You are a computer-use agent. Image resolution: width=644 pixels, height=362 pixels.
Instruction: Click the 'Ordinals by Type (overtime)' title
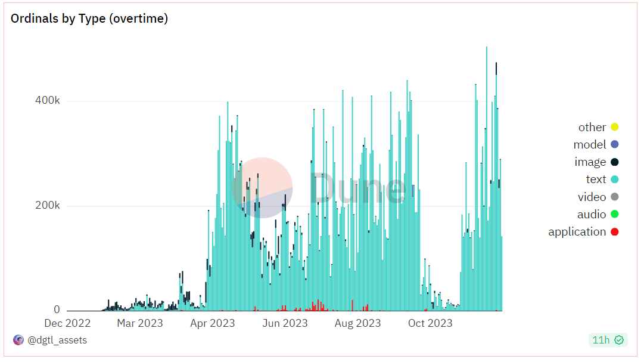point(89,18)
